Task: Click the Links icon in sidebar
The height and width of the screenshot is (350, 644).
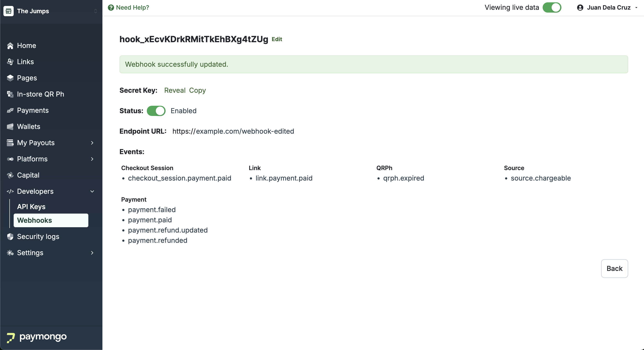Action: tap(10, 62)
